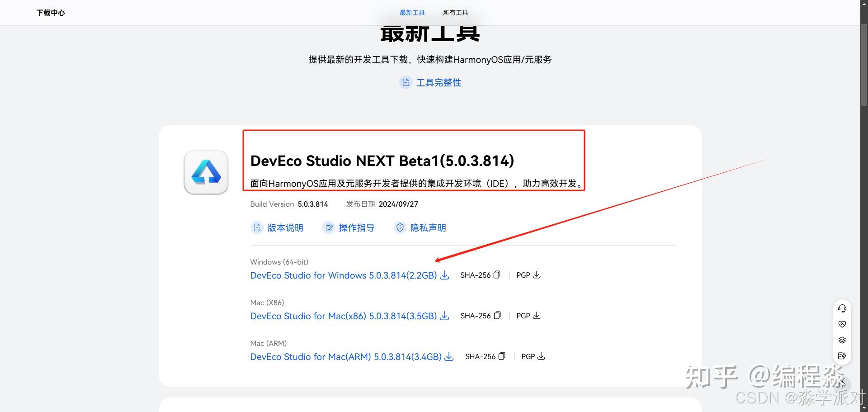This screenshot has width=868, height=412.
Task: Switch to the 所有工具 tab
Action: click(x=455, y=12)
